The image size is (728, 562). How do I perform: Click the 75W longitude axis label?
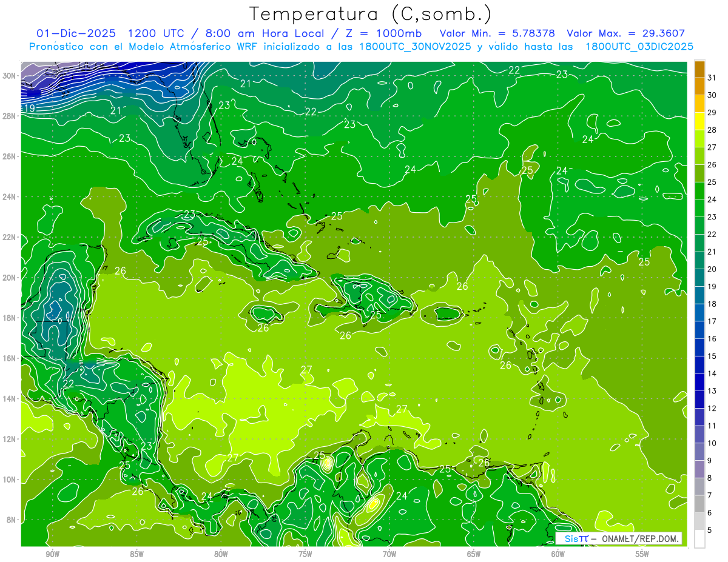pyautogui.click(x=305, y=554)
